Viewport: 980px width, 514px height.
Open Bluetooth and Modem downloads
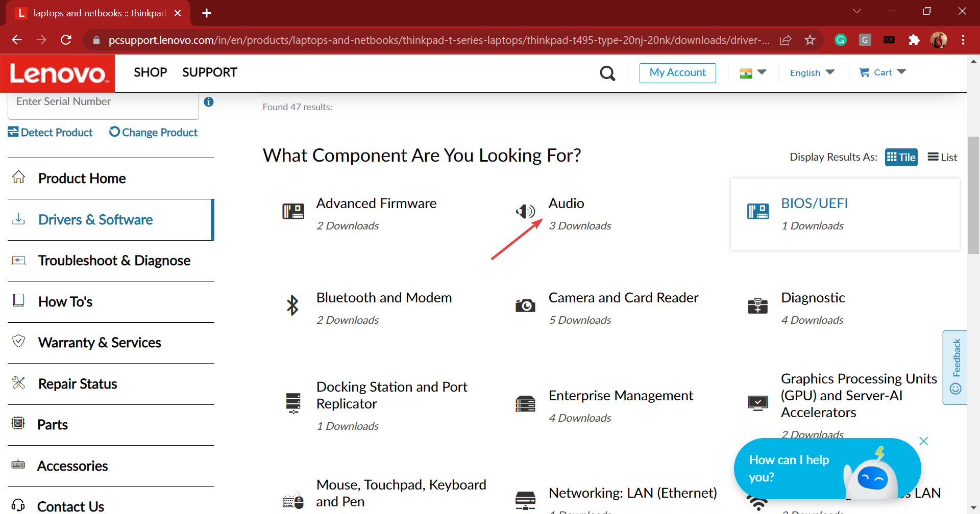click(x=384, y=298)
